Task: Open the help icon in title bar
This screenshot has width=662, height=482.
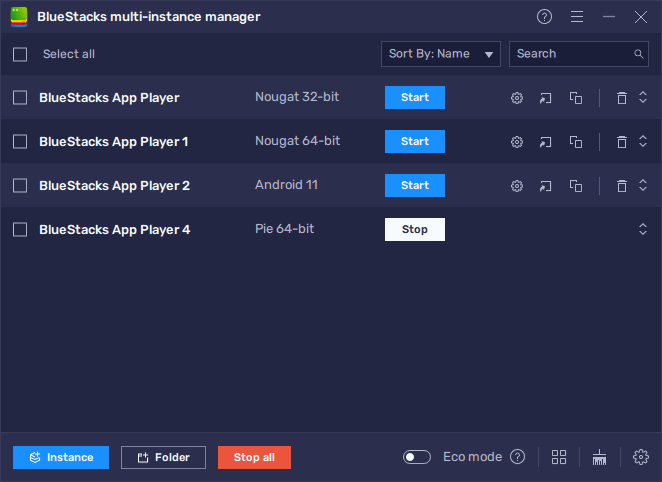Action: point(544,17)
